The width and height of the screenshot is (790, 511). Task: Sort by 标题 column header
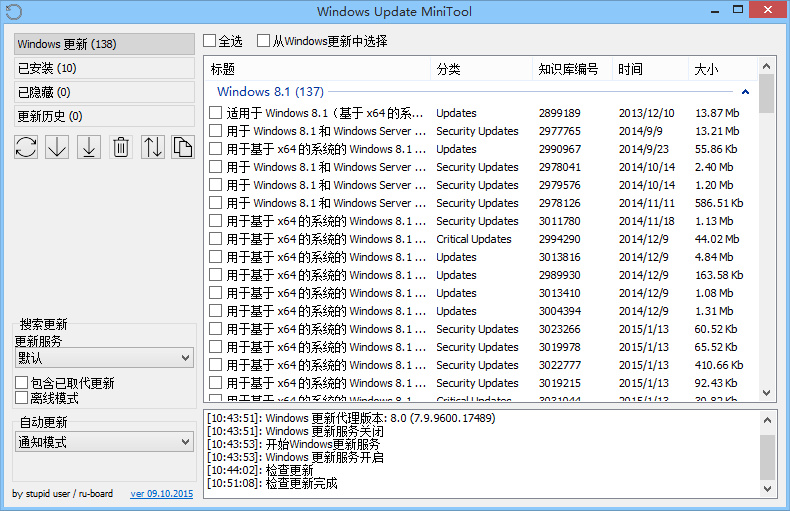point(317,69)
